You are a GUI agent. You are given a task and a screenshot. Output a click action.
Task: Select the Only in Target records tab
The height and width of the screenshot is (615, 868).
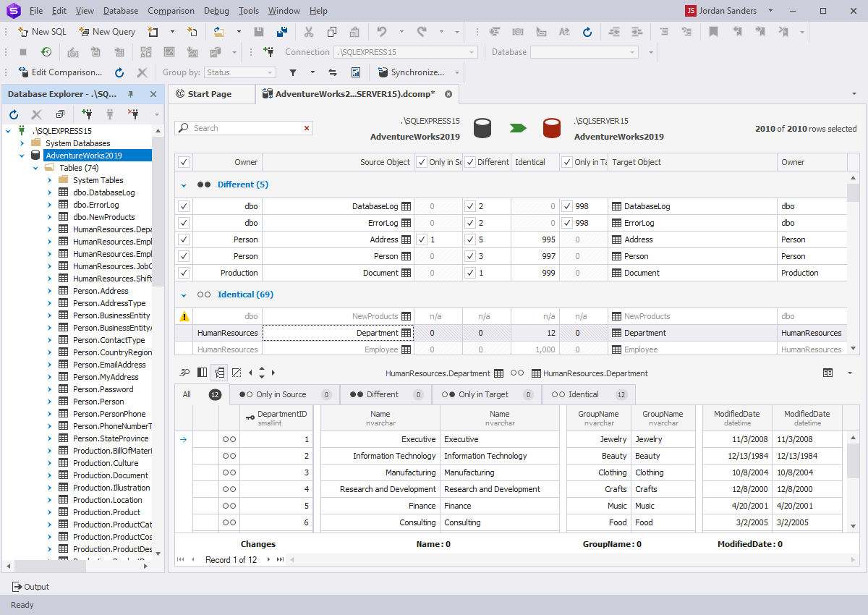tap(486, 394)
